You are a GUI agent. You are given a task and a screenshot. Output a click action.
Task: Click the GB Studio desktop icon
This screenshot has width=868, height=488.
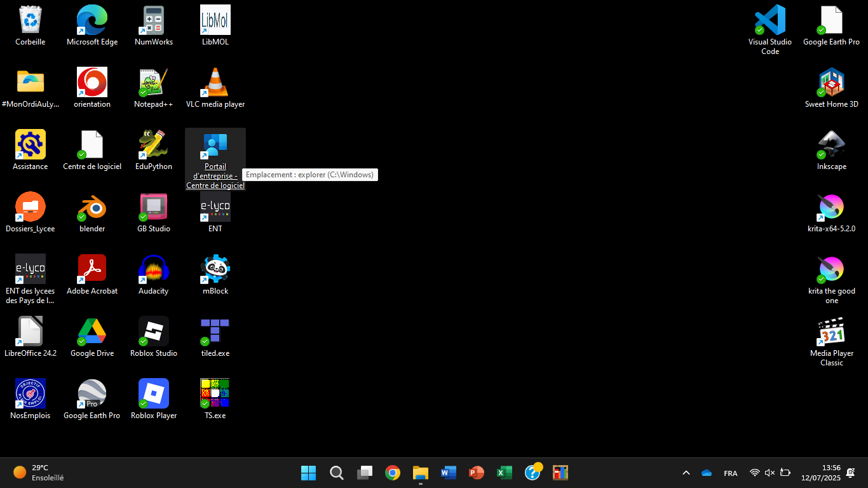coord(153,208)
